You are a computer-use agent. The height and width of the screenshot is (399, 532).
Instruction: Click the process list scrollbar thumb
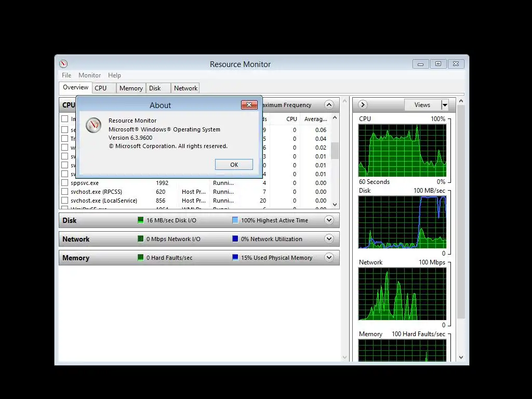tap(335, 151)
